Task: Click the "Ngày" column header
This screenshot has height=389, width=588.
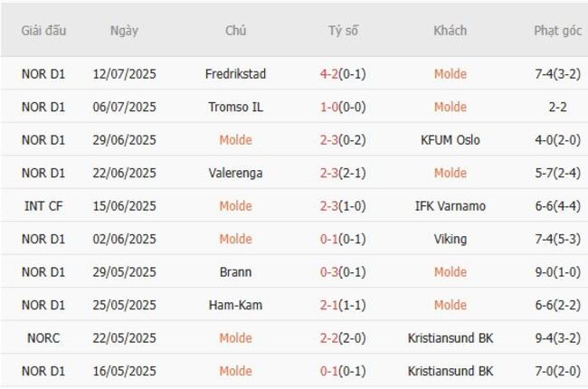Action: pyautogui.click(x=124, y=31)
